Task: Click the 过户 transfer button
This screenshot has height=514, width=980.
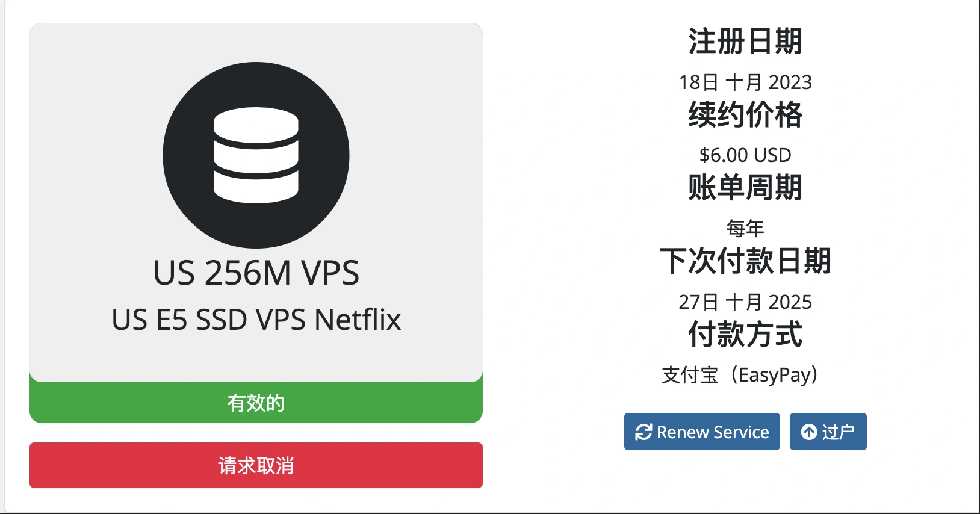Action: [x=828, y=432]
